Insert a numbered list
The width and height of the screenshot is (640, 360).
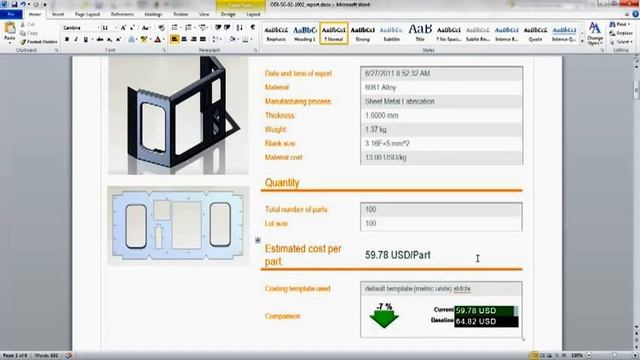(189, 28)
